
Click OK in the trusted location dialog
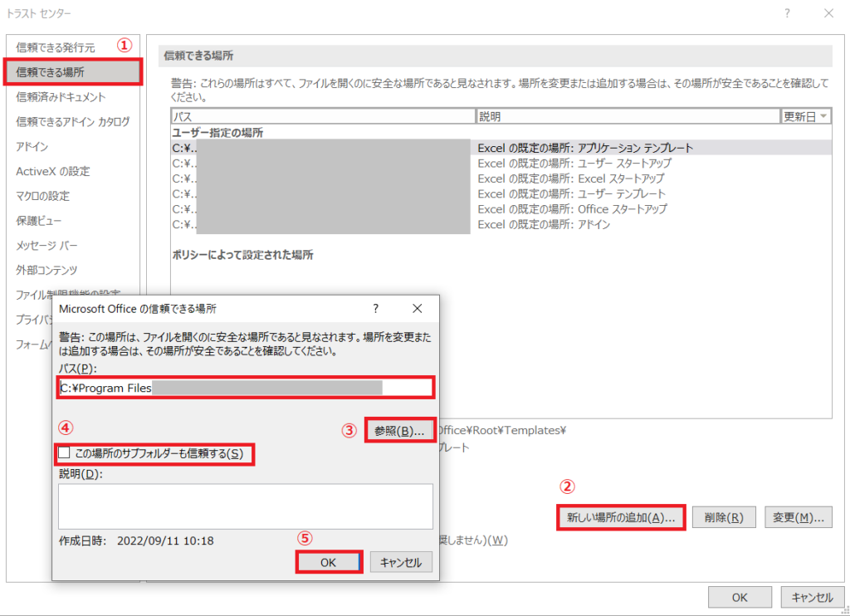(328, 562)
